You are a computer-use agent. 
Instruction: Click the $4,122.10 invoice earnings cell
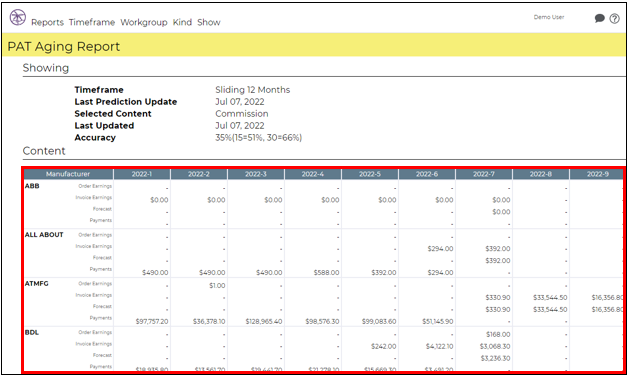point(440,346)
